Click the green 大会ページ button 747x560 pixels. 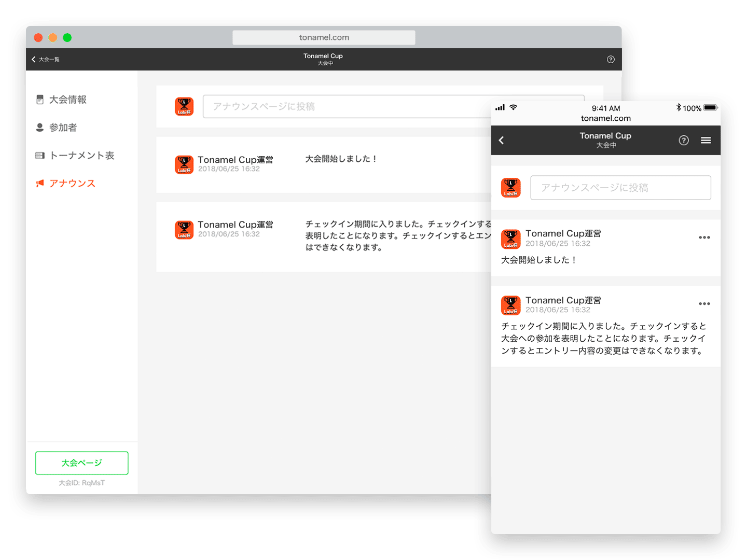(82, 463)
